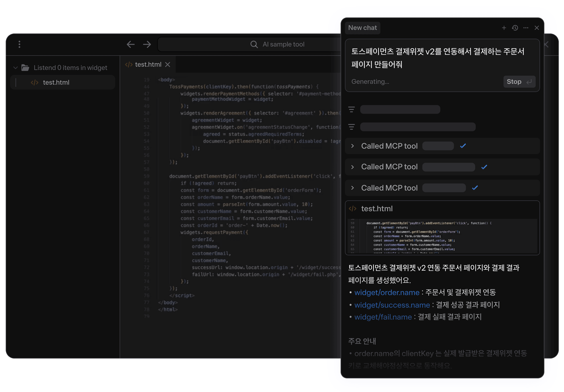Viewport: 564px width, 392px height.
Task: Open a new chat with the plus icon
Action: click(x=504, y=28)
